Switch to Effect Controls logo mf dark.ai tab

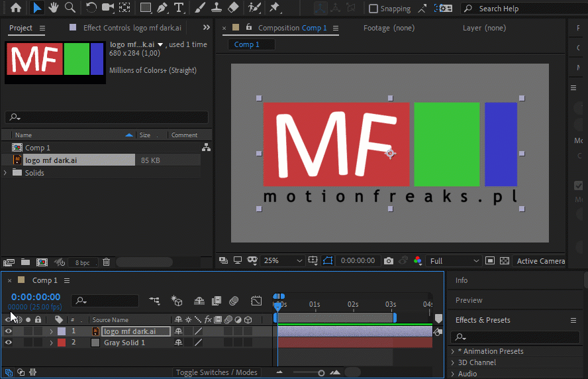132,28
